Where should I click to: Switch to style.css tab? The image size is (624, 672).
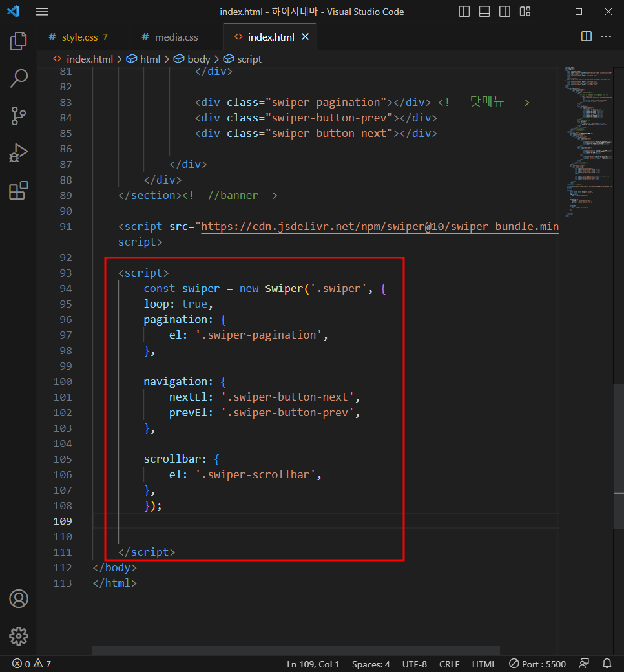point(83,37)
